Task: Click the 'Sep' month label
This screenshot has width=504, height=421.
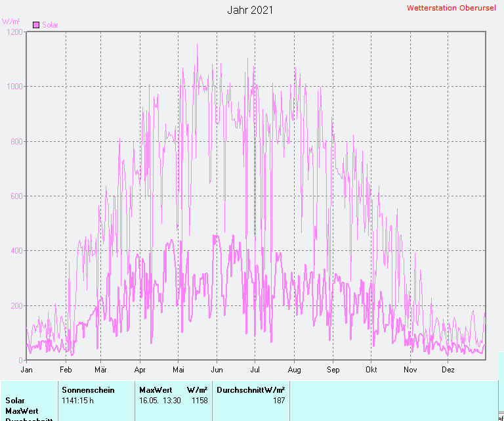Action: click(x=333, y=370)
